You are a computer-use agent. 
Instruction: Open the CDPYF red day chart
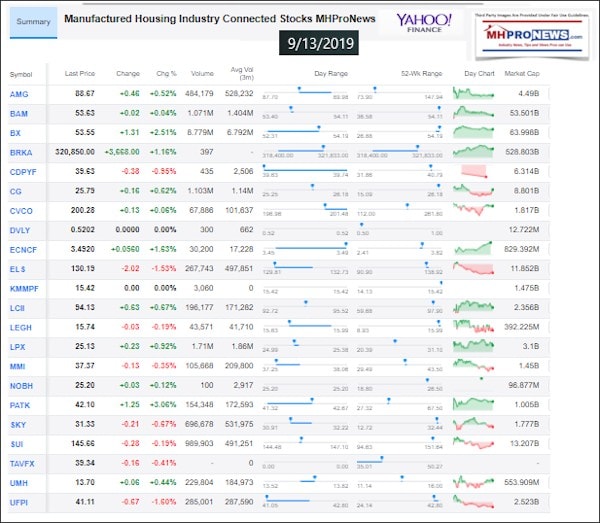coord(474,171)
